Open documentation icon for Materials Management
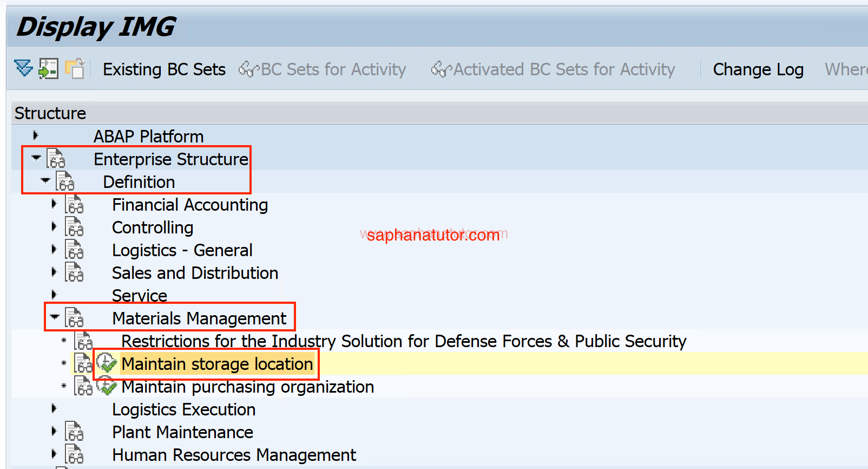 pos(74,318)
